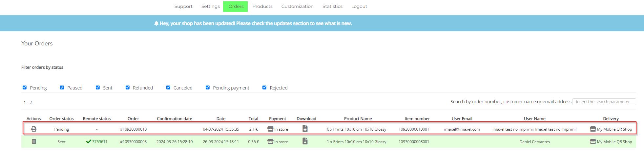Viewport: 644px width, 152px height.
Task: Click the In store payment icon of the pending order
Action: (x=270, y=129)
